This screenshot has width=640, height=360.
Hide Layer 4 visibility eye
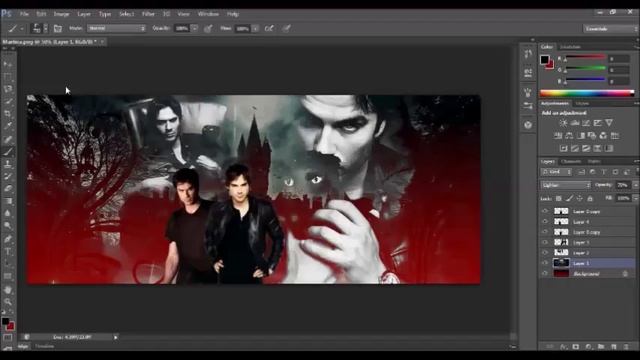pyautogui.click(x=544, y=222)
